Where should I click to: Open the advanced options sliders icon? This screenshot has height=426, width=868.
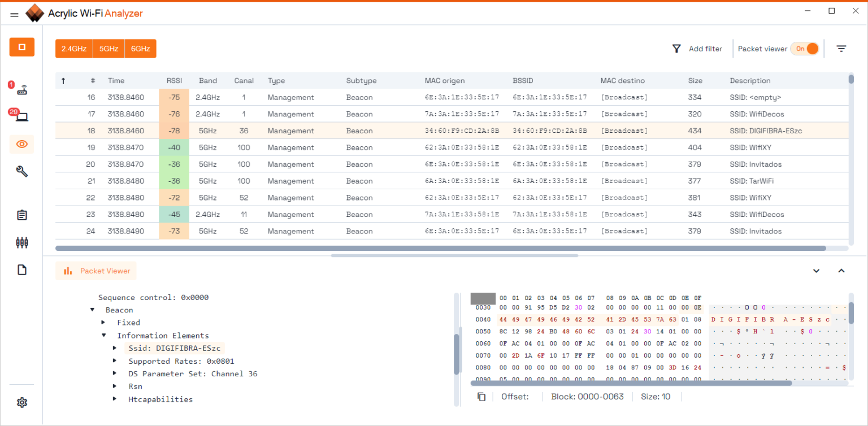21,242
